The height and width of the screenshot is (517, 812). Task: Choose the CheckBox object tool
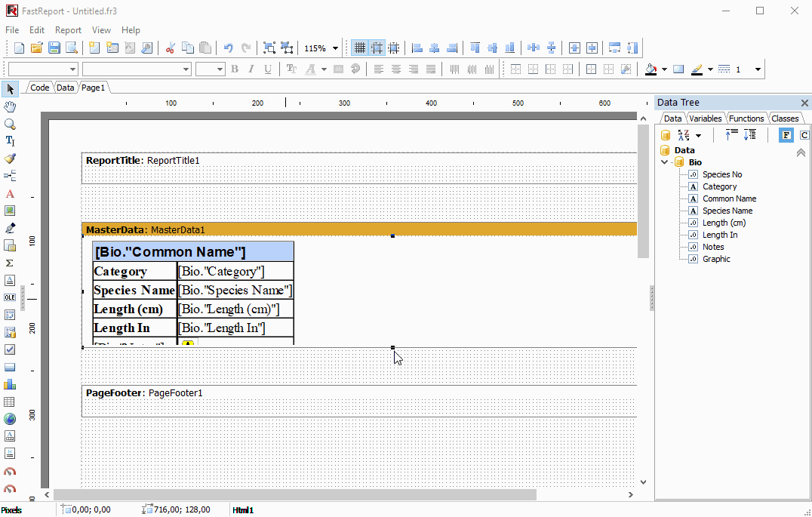pyautogui.click(x=10, y=349)
